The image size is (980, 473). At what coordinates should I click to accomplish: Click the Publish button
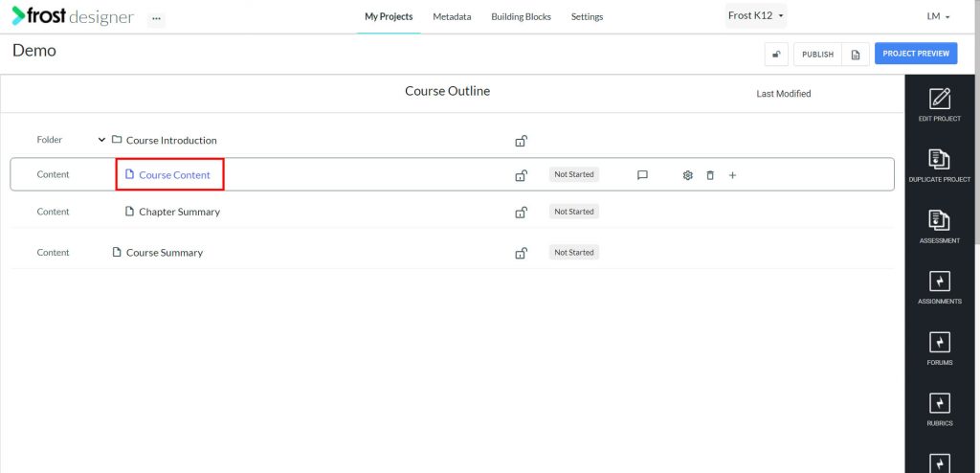tap(817, 55)
